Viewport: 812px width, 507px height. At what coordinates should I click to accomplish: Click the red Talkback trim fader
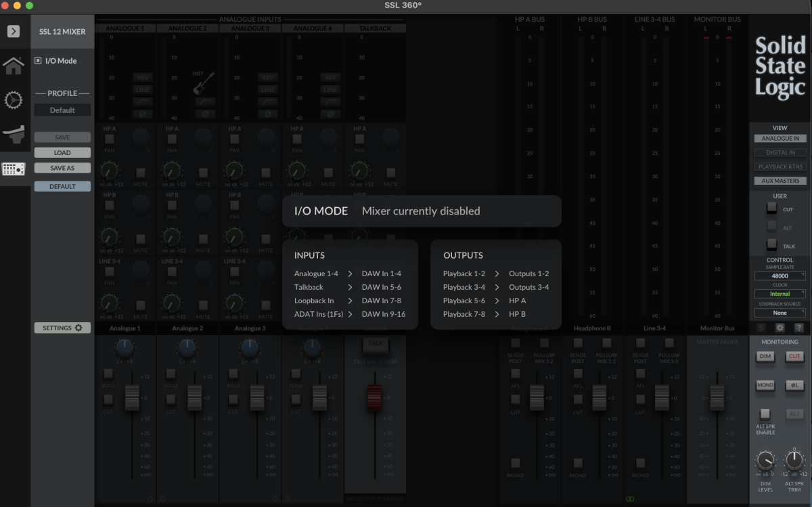pyautogui.click(x=374, y=397)
